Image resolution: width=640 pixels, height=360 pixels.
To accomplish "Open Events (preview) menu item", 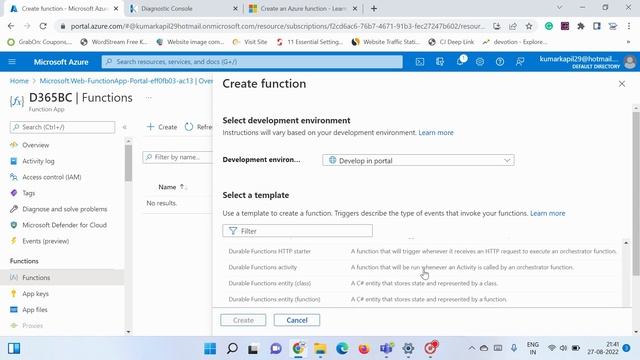I will 46,241.
